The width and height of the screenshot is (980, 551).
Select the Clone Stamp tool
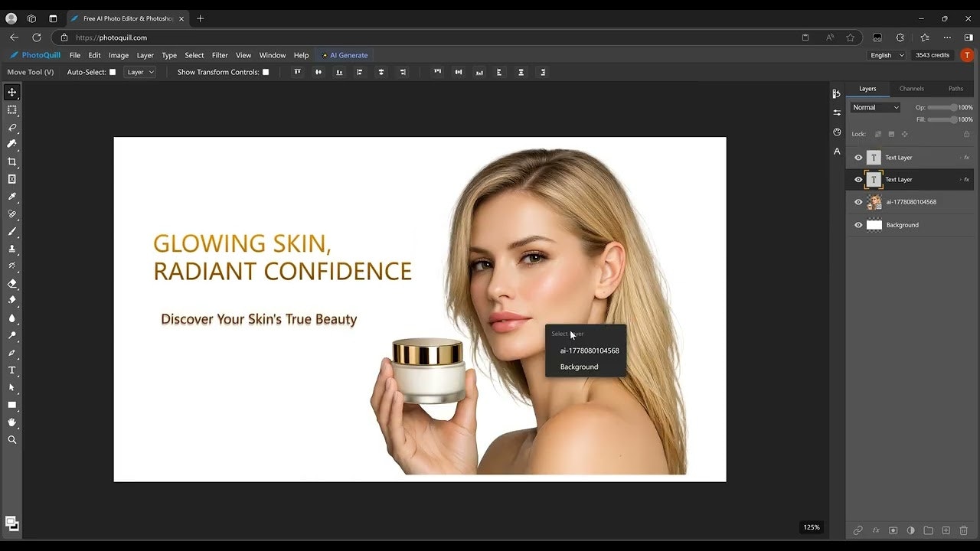pos(11,249)
